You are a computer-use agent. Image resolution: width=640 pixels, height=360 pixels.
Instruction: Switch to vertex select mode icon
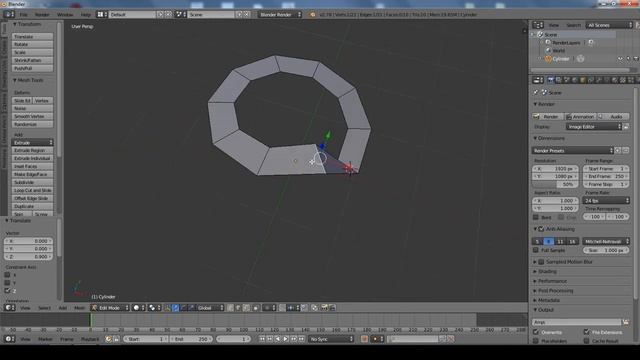tap(231, 308)
